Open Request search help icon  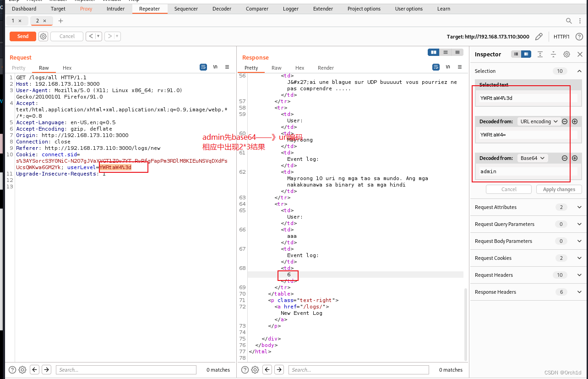(12, 370)
